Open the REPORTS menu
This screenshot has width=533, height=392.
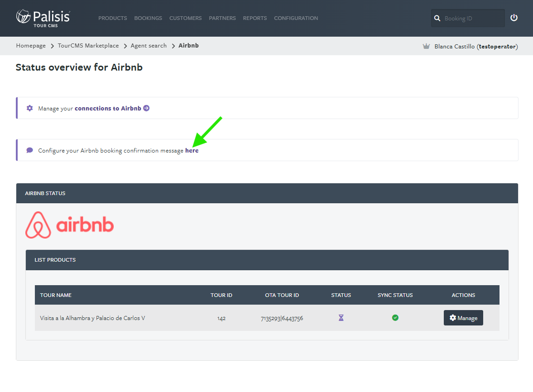pyautogui.click(x=254, y=19)
